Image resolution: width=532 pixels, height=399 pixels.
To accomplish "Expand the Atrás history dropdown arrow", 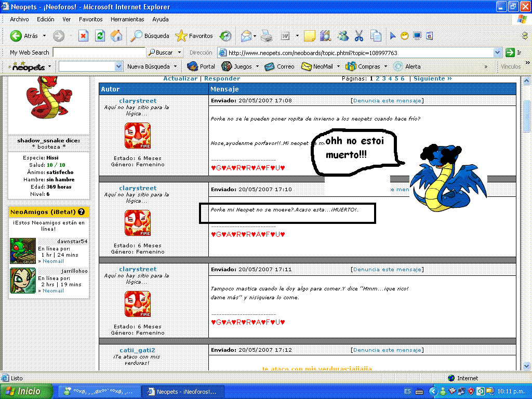I will [44, 36].
